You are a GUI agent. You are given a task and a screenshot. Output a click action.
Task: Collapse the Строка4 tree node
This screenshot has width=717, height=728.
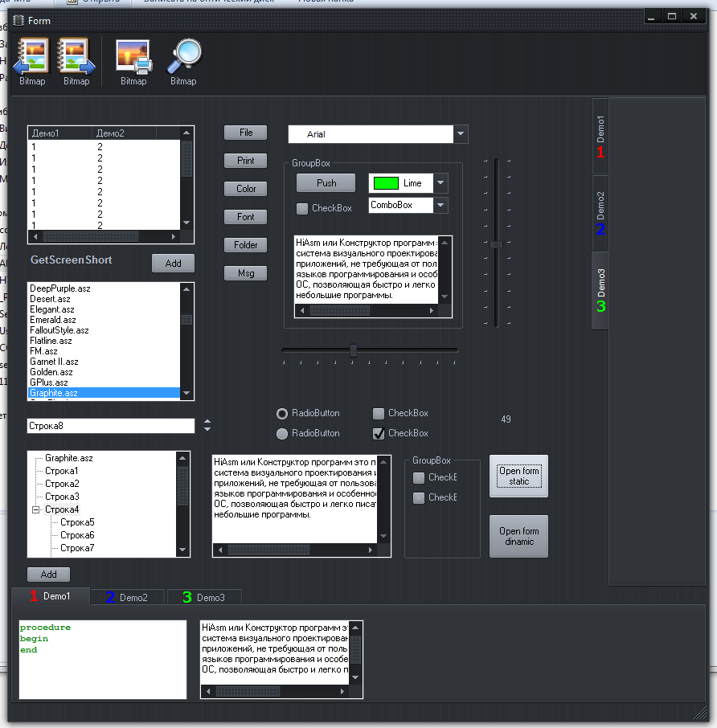click(x=35, y=509)
